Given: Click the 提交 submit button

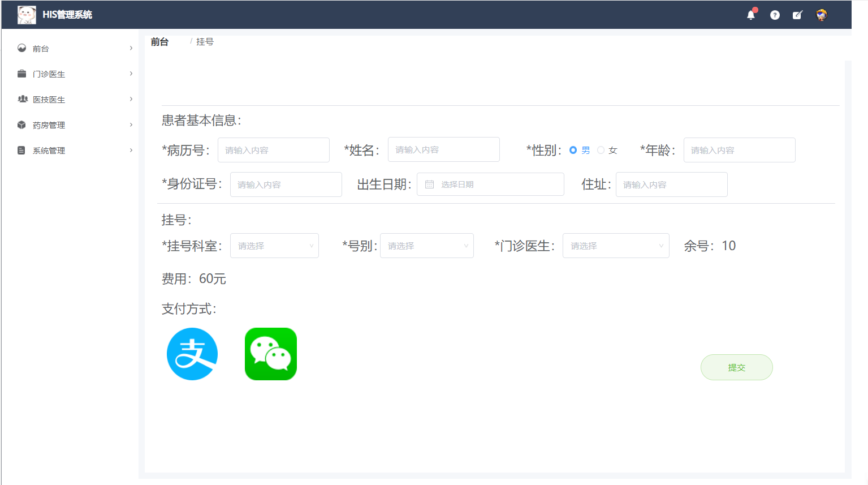Looking at the screenshot, I should click(736, 367).
